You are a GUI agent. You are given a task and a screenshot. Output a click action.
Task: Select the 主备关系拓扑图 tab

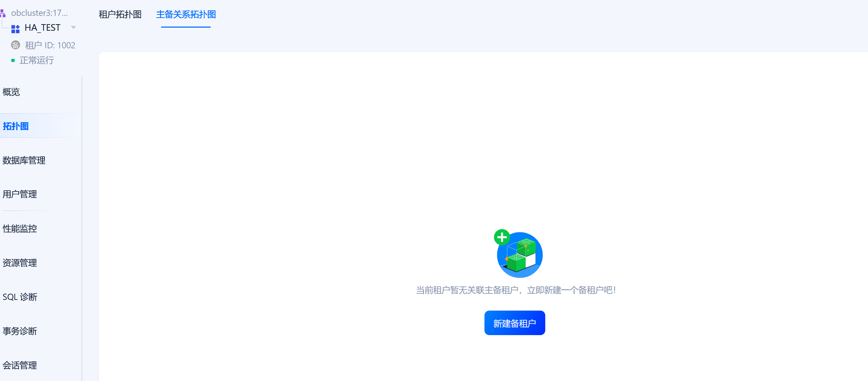tap(186, 14)
